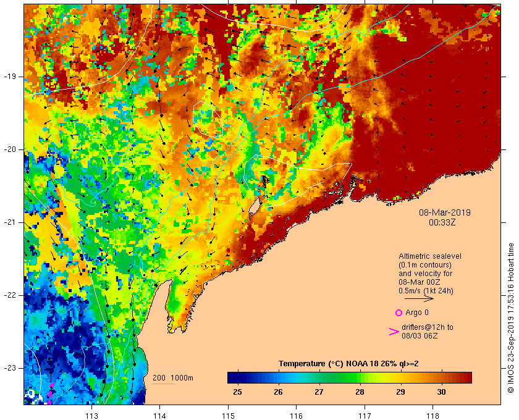Click the temperature color bar near 30
This screenshot has height=420, width=519.
[x=441, y=377]
